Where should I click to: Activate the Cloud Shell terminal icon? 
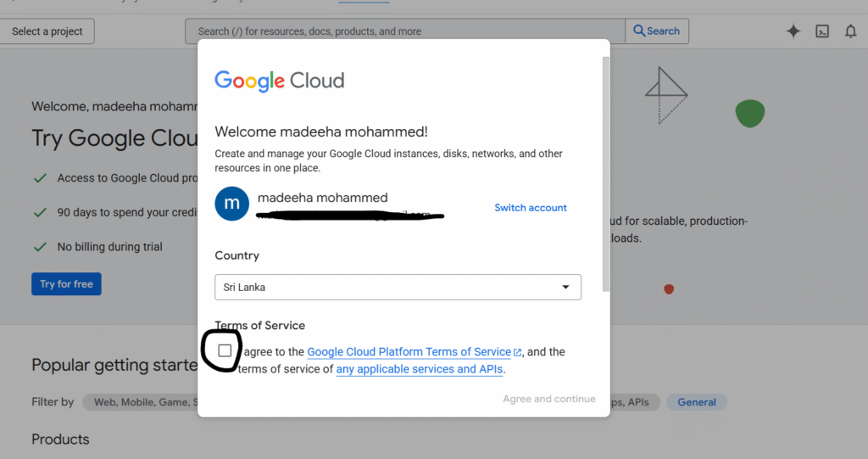[x=822, y=31]
